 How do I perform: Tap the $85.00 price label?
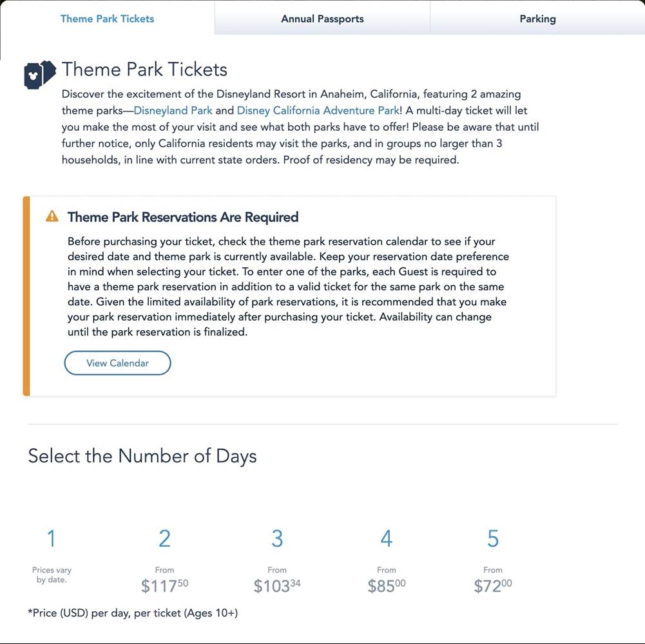point(387,586)
